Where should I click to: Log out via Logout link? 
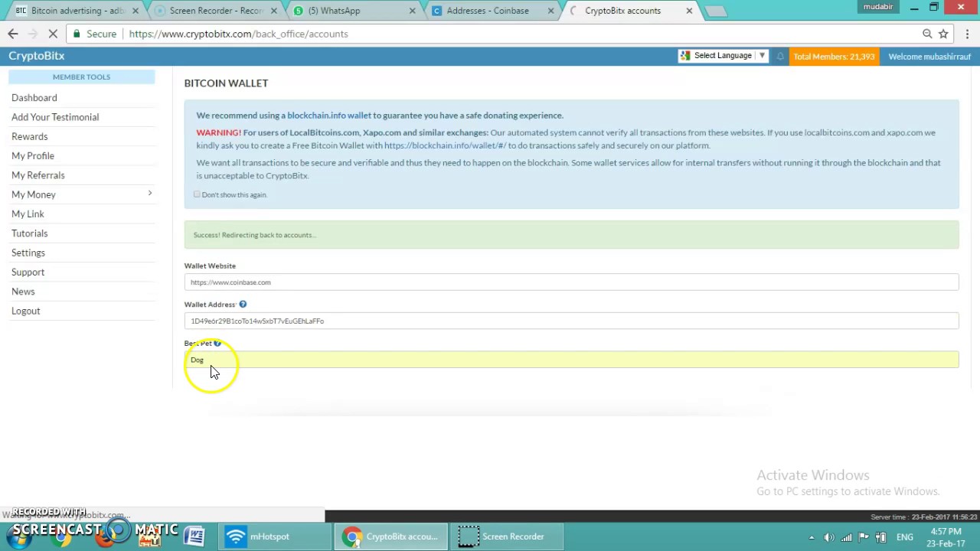click(26, 311)
